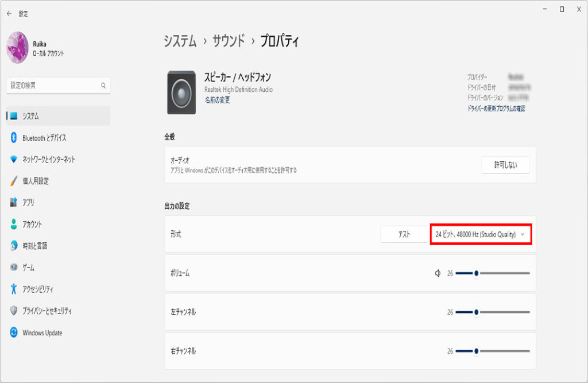This screenshot has width=588, height=383.
Task: Click the back arrow in the title bar
Action: pyautogui.click(x=9, y=14)
